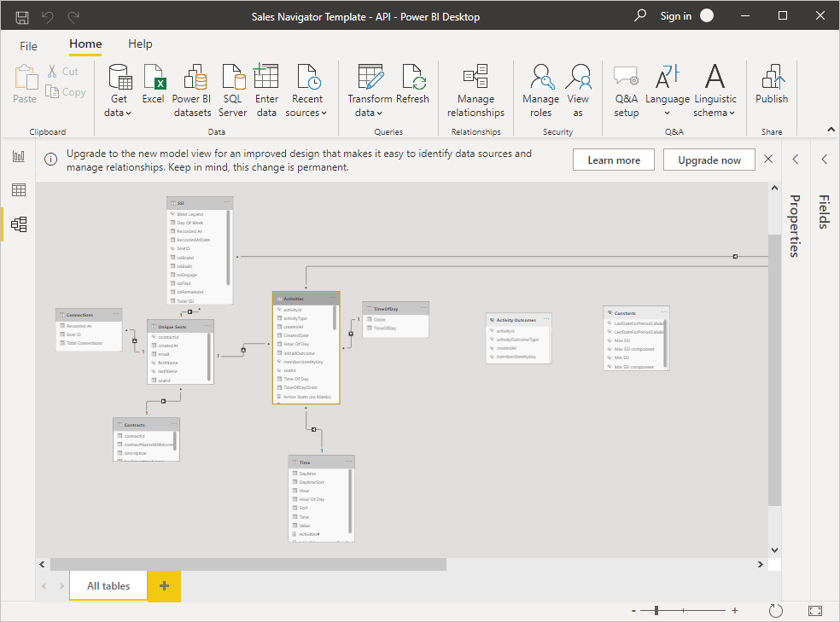Click Sign in text link
This screenshot has height=622, width=840.
tap(675, 16)
